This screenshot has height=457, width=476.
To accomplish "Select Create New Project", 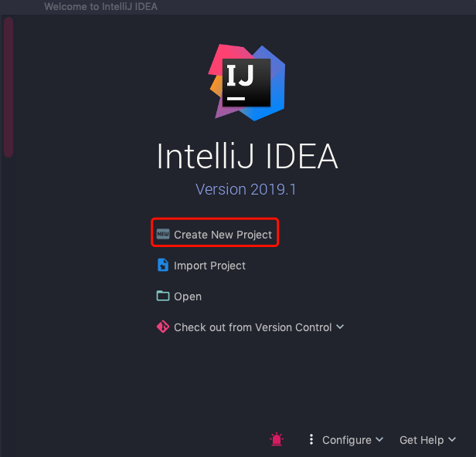I will coord(223,235).
